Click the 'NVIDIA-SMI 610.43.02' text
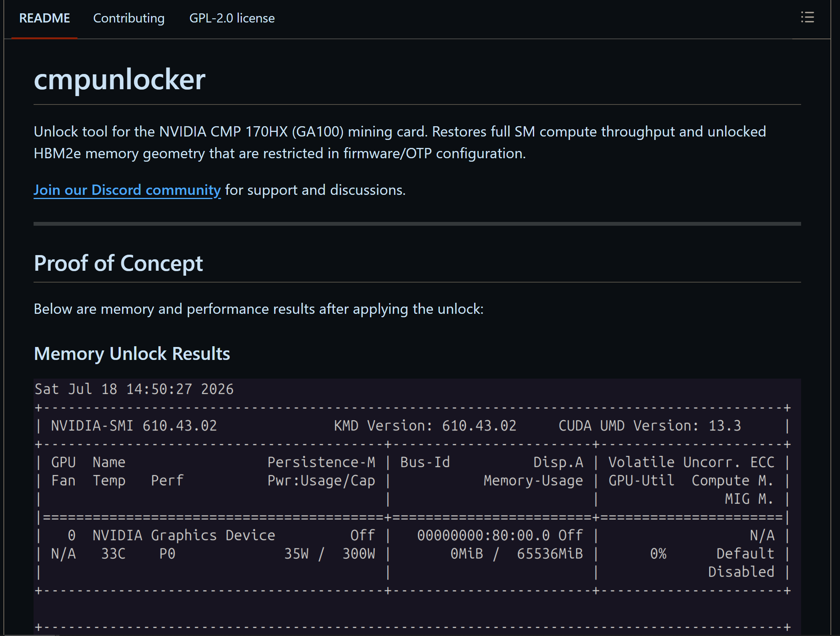 [134, 426]
